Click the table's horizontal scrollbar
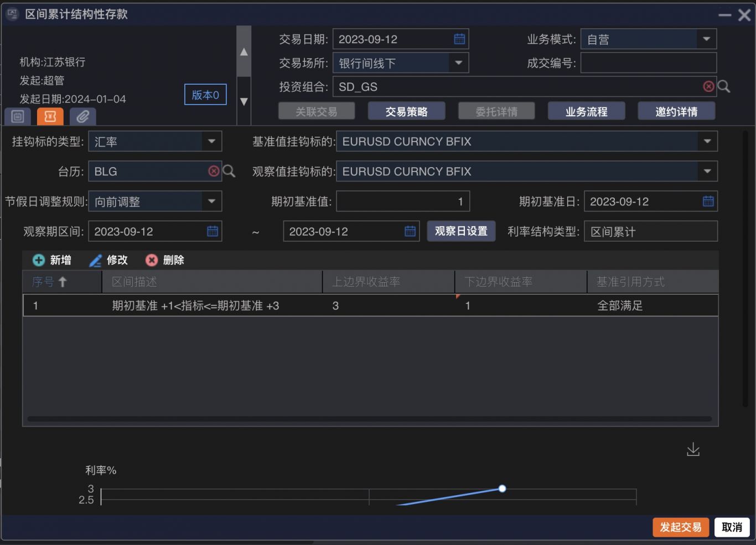The width and height of the screenshot is (756, 545). pyautogui.click(x=370, y=419)
